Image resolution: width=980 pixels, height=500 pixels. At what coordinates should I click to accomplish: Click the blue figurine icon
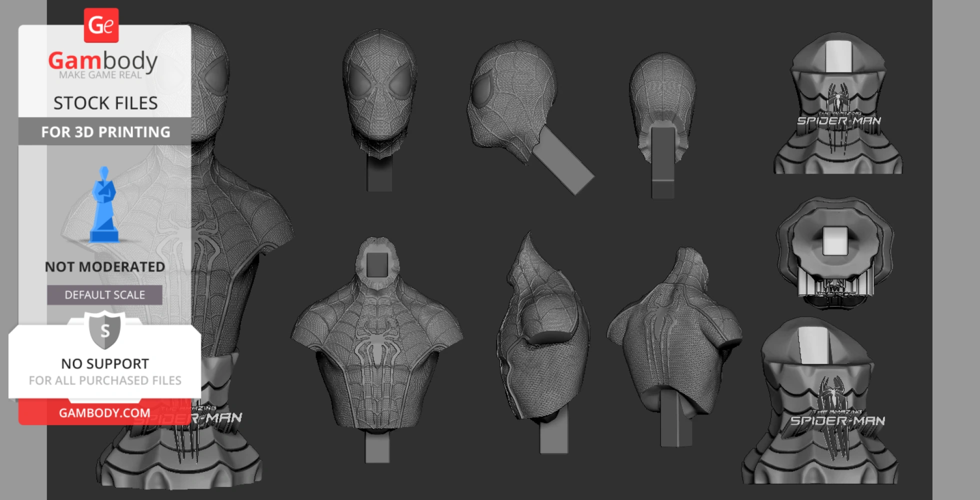[x=104, y=205]
